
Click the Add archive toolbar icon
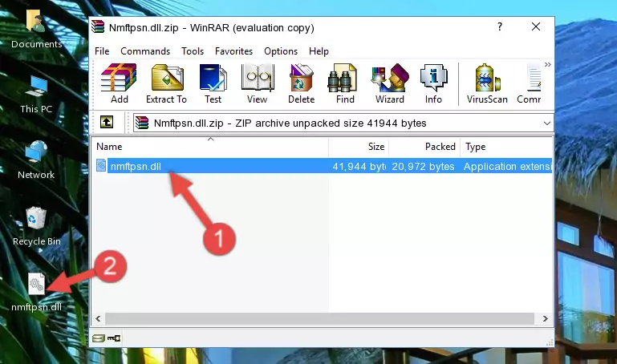coord(119,83)
